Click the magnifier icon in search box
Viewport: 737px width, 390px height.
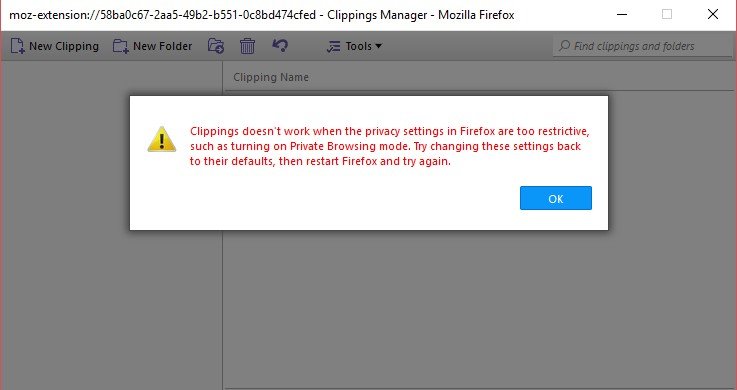565,46
